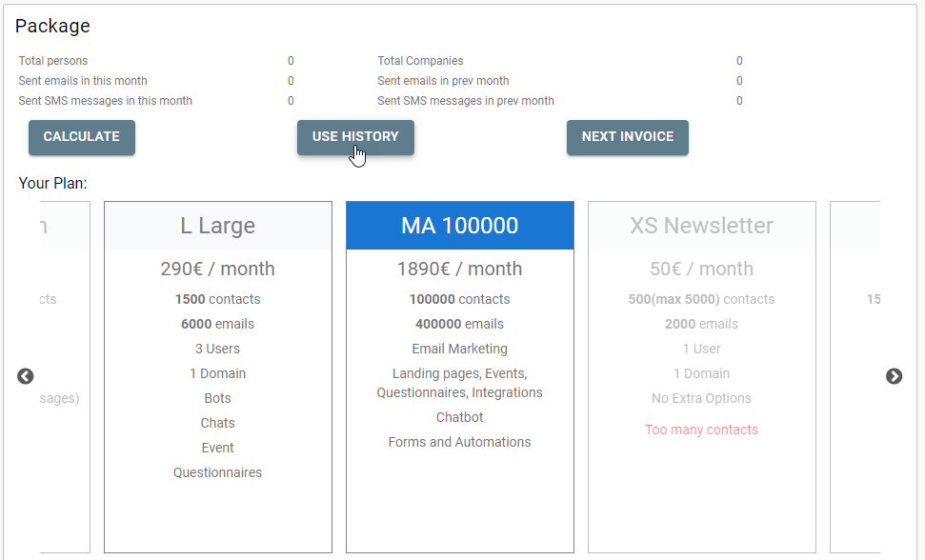Click 'Sent SMS messages in prev month' label
Screen dimensions: 925x560
[x=465, y=101]
